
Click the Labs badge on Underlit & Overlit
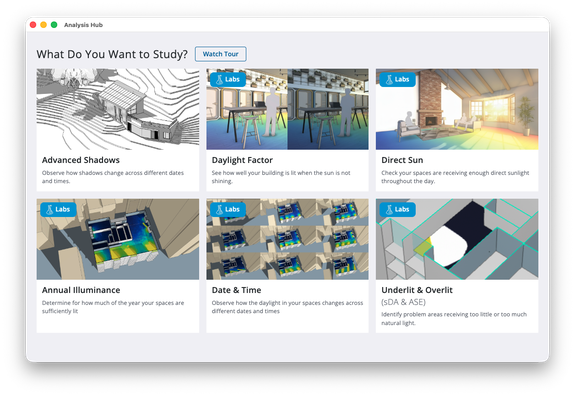[x=398, y=209]
